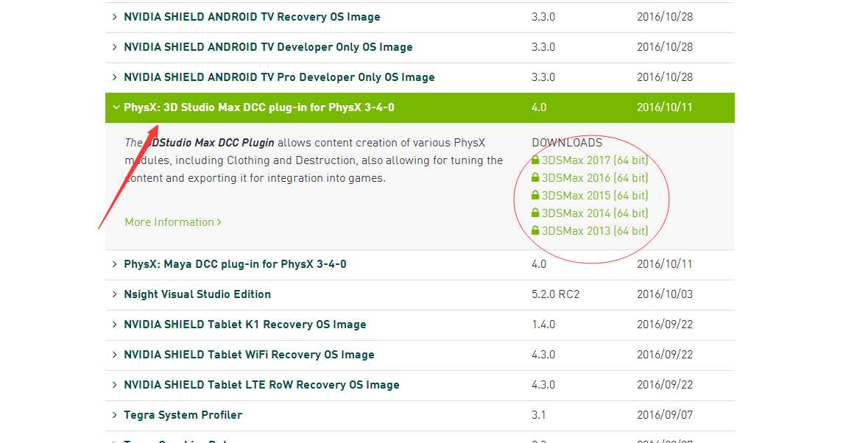Open More Information link
Image resolution: width=868 pixels, height=443 pixels.
click(173, 222)
